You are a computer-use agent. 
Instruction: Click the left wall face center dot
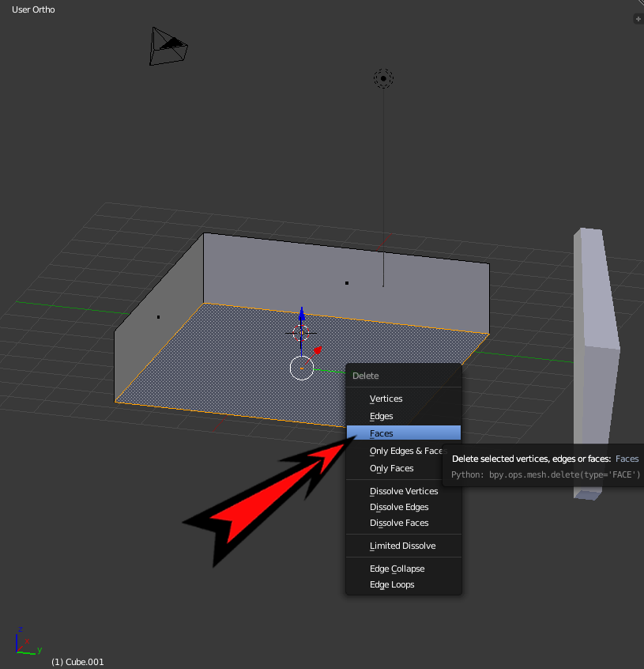click(159, 317)
